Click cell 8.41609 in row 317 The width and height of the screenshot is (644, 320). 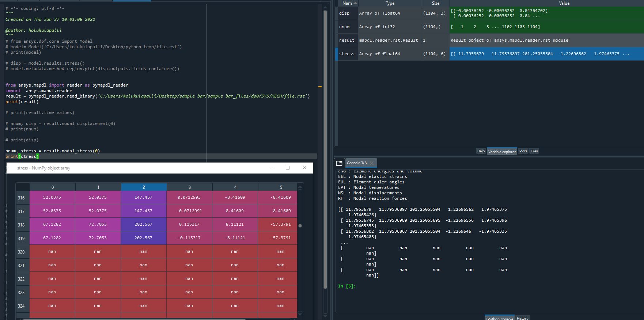click(x=235, y=211)
